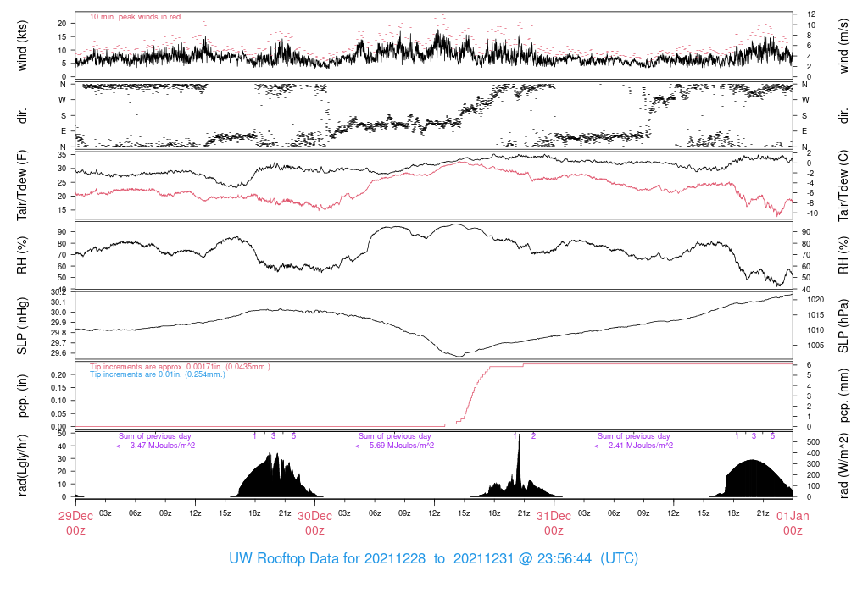Click the lowest point of the SLP curve

pyautogui.click(x=459, y=356)
